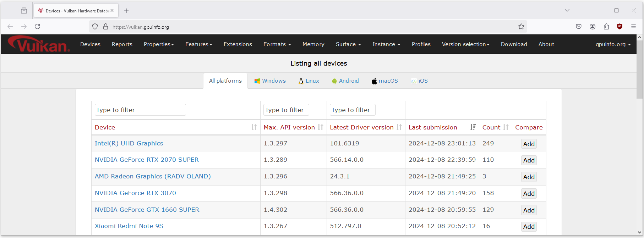Open the recent browsing tab-list icon
This screenshot has height=238, width=644.
pos(24,11)
